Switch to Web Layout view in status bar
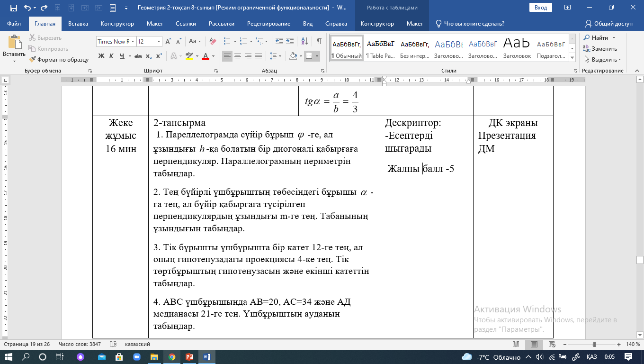Image resolution: width=644 pixels, height=364 pixels. (x=551, y=344)
